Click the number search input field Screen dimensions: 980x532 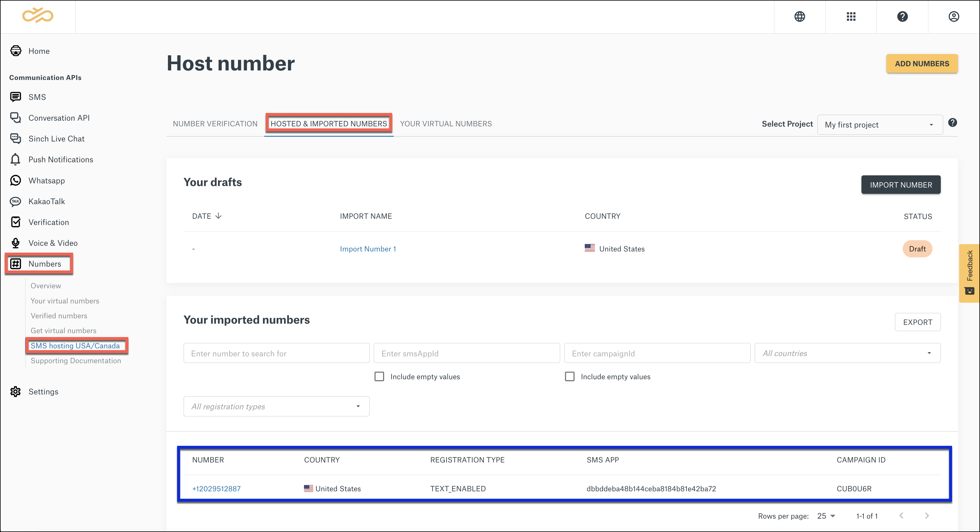[276, 353]
